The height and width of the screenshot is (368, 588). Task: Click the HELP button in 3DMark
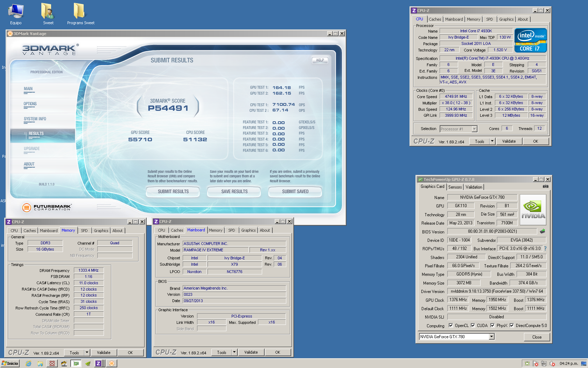point(320,60)
